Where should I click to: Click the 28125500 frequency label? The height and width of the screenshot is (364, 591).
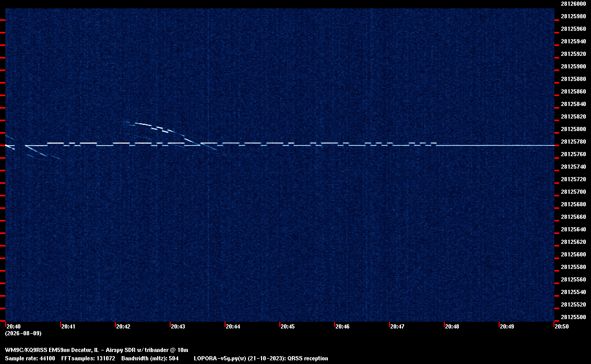pos(573,317)
